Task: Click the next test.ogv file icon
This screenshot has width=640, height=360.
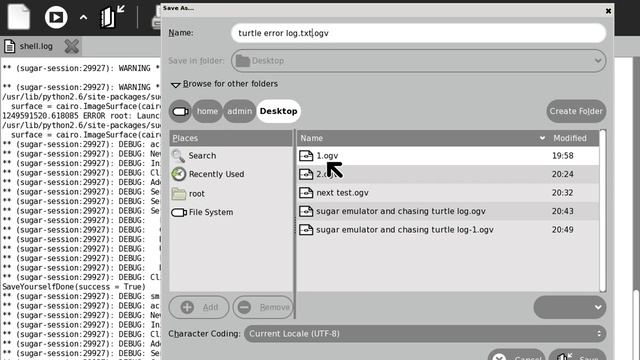Action: 306,193
